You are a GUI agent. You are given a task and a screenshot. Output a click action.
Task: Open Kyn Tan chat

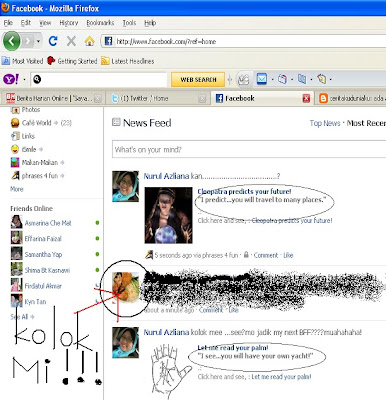coord(35,301)
